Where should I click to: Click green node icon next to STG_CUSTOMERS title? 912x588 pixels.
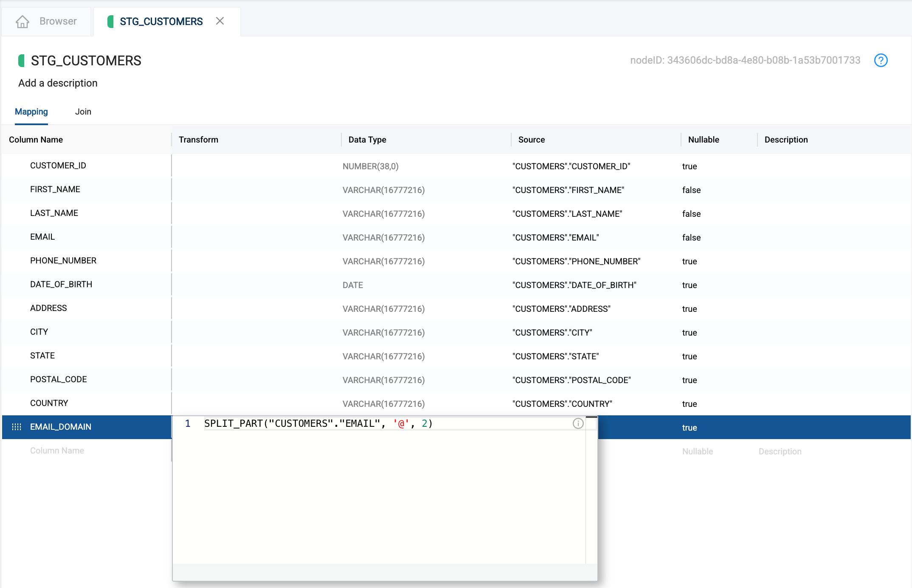click(21, 61)
